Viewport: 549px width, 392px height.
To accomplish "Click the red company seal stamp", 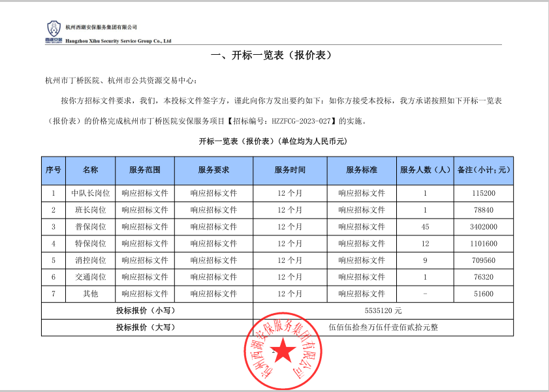I will point(283,351).
